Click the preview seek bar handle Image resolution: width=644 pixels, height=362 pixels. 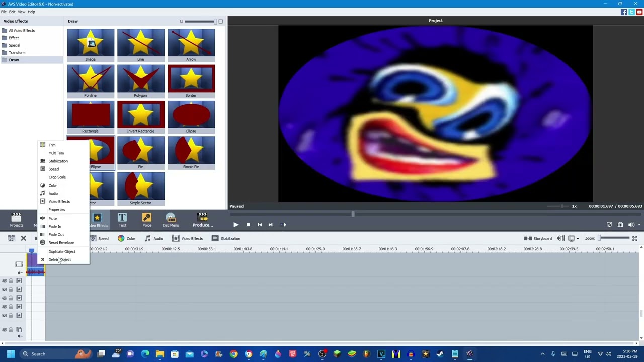(353, 215)
